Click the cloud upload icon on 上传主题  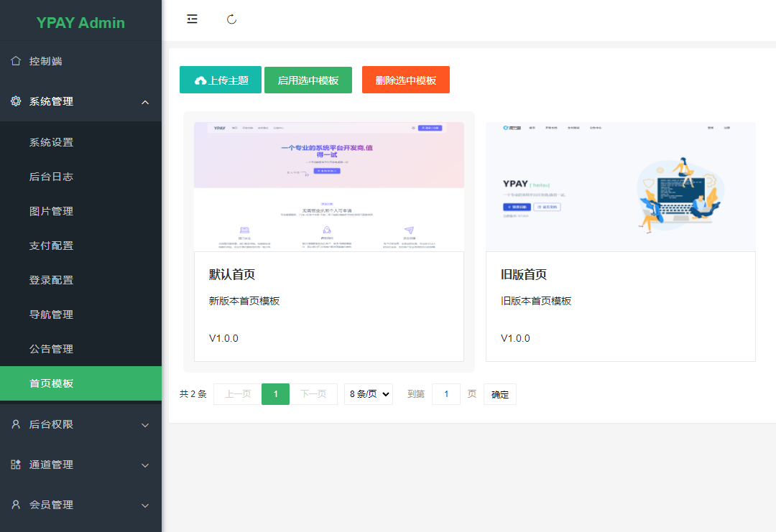pos(200,80)
